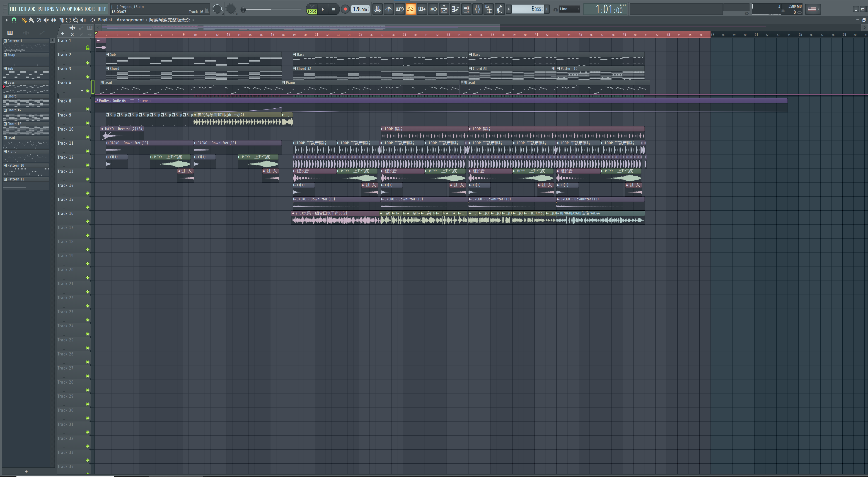Open the Line snap dropdown

569,9
